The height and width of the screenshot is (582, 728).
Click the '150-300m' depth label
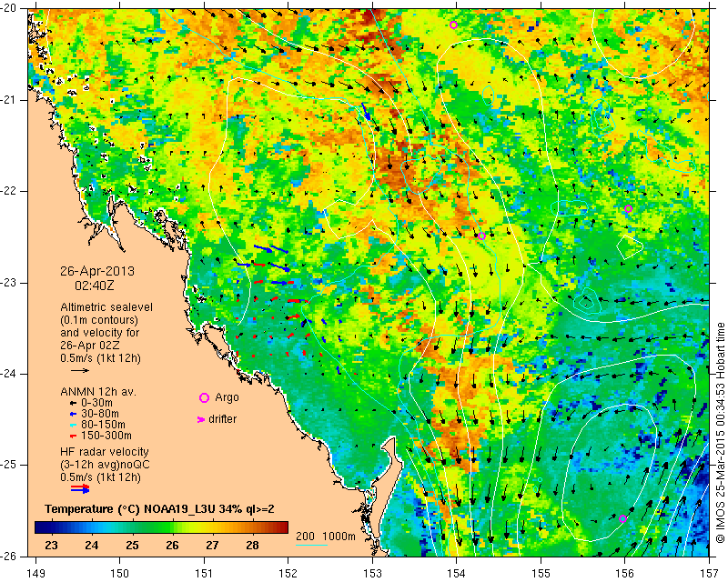click(106, 436)
